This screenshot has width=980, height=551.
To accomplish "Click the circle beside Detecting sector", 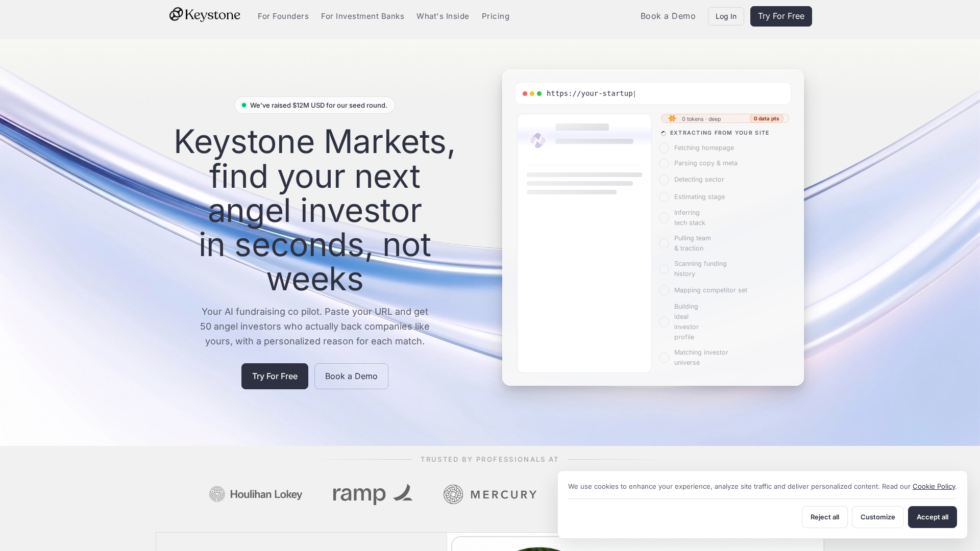I will click(664, 180).
